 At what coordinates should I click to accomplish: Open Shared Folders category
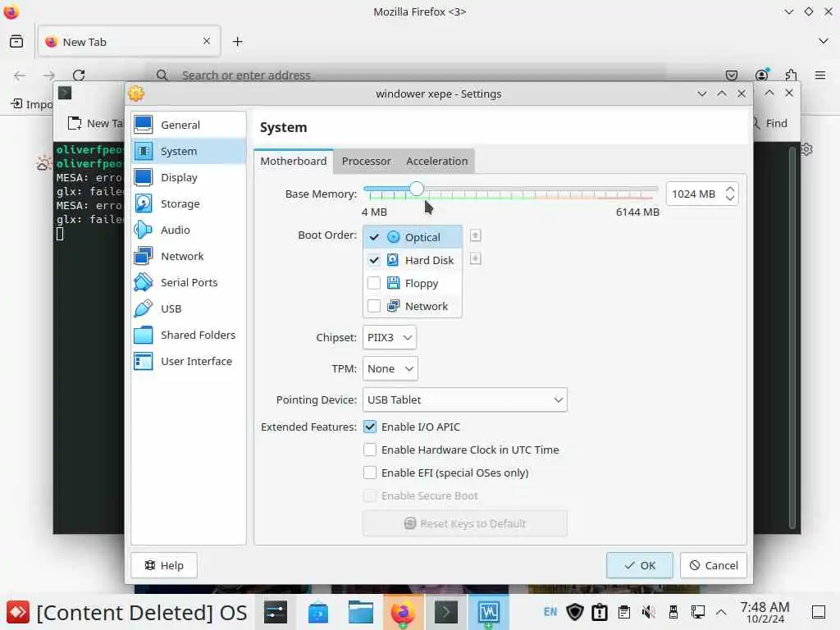[188, 335]
